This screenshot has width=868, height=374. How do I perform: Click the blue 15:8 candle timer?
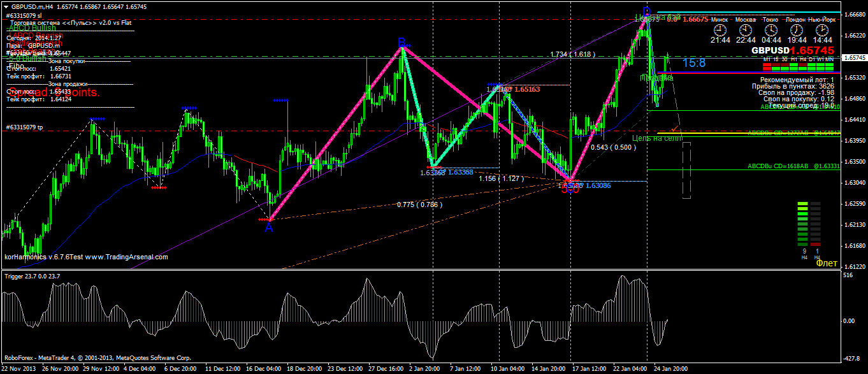694,63
